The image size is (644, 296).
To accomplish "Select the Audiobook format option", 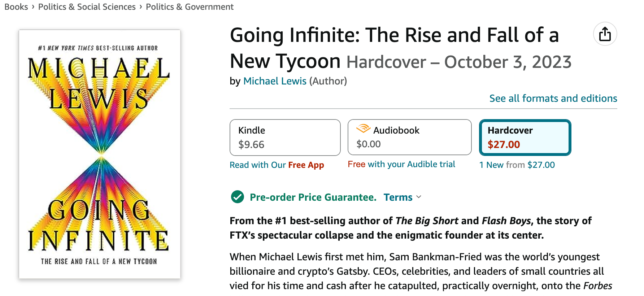I will point(409,138).
